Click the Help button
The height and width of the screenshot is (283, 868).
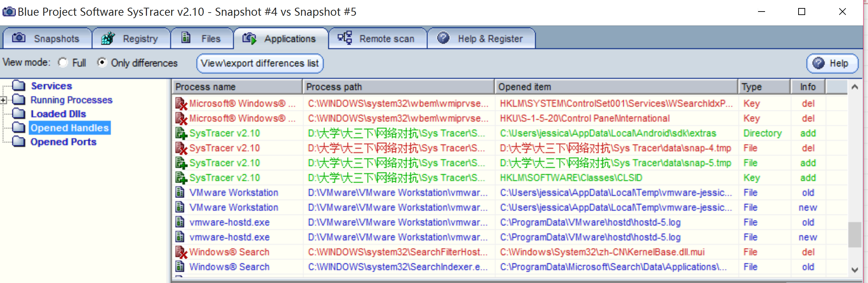click(832, 63)
